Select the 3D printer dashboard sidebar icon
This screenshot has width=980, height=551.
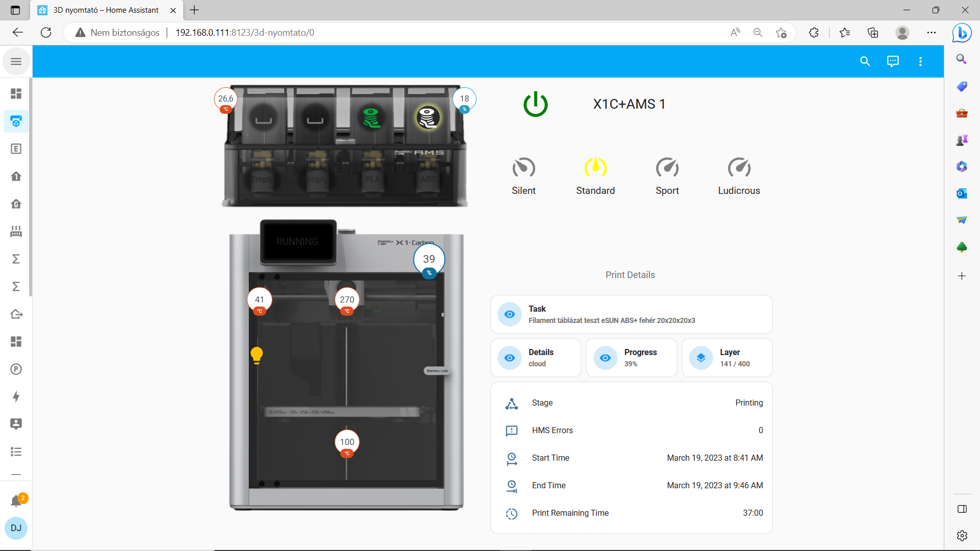click(x=16, y=121)
